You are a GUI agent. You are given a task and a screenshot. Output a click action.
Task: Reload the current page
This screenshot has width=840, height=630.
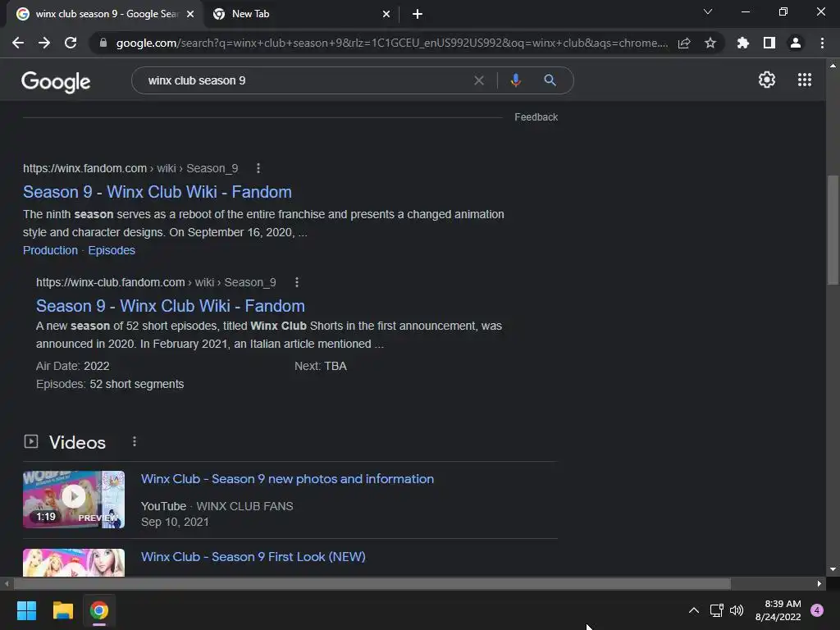[71, 43]
